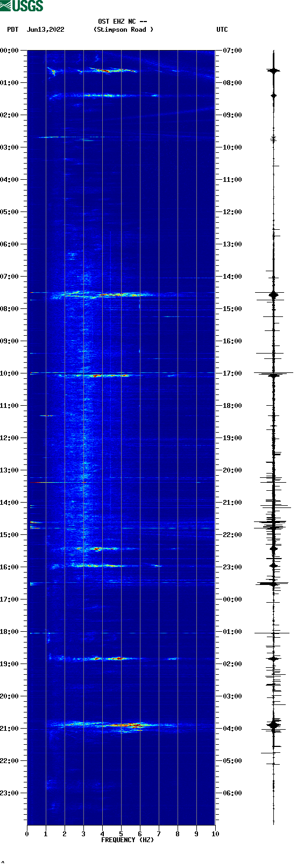Screen dimensions: 297x868
Task: Click the '03:00' PDT time label
Action: (x=9, y=147)
